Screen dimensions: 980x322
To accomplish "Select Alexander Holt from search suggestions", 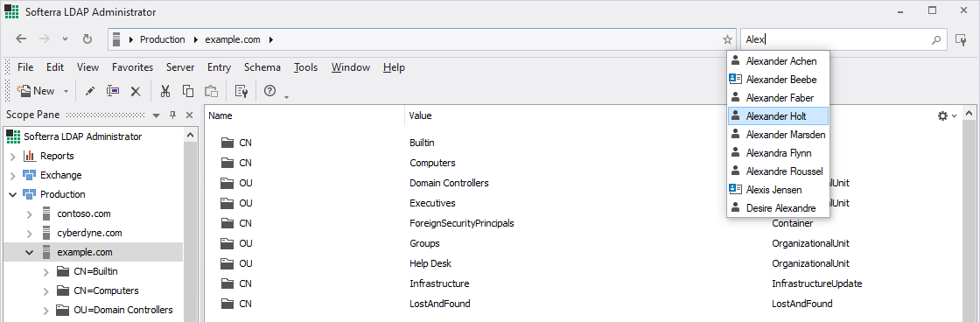I will [778, 116].
